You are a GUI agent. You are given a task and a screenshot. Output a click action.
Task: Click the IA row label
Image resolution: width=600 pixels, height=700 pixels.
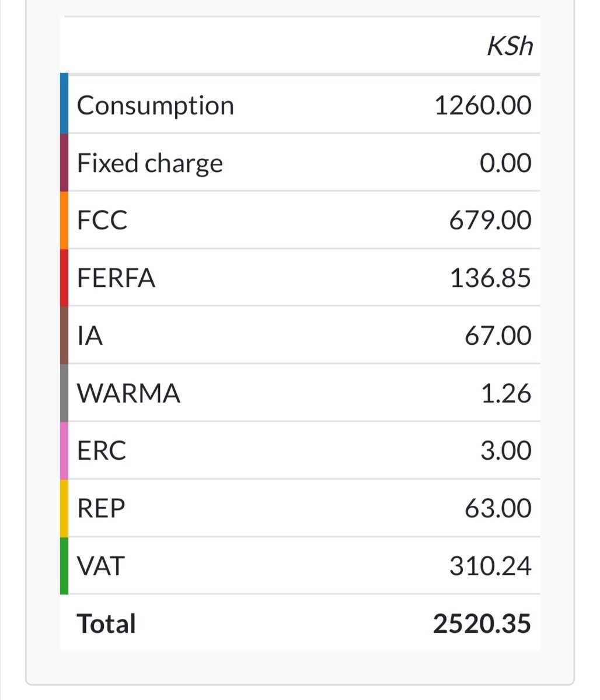click(90, 335)
